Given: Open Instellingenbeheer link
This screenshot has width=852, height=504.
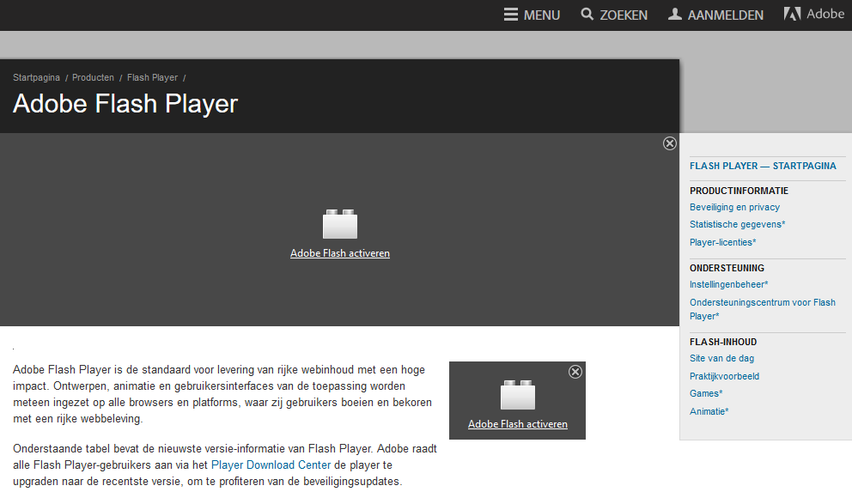Looking at the screenshot, I should tap(728, 284).
